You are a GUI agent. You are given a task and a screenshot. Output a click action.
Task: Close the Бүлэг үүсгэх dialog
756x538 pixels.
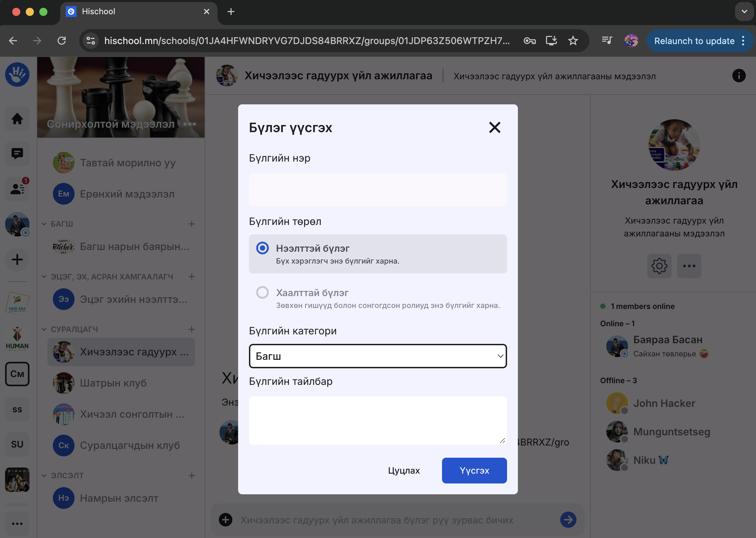[495, 127]
